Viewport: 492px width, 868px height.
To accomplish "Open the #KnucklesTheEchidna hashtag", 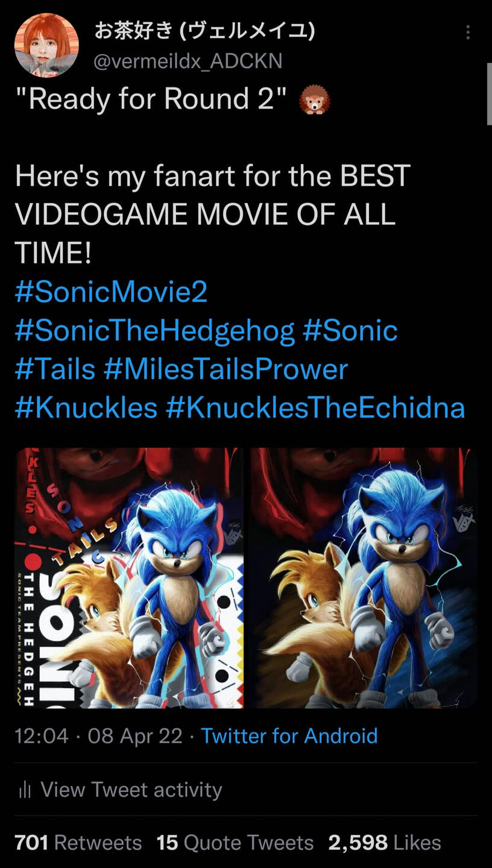I will tap(315, 408).
